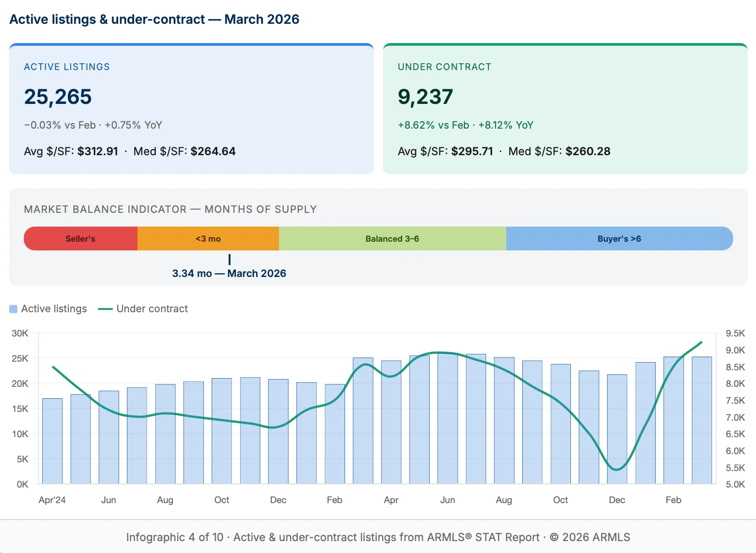Collapse the Under Contract card
The image size is (756, 553).
click(444, 66)
